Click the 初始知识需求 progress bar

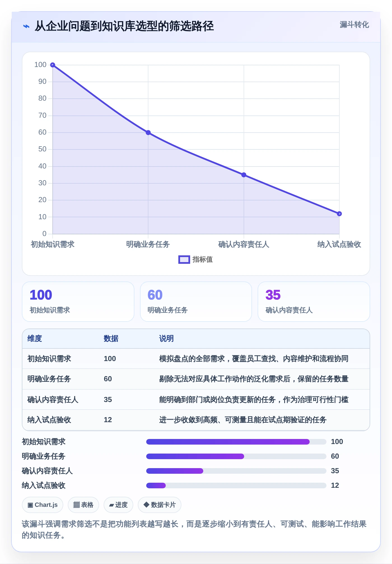point(236,442)
